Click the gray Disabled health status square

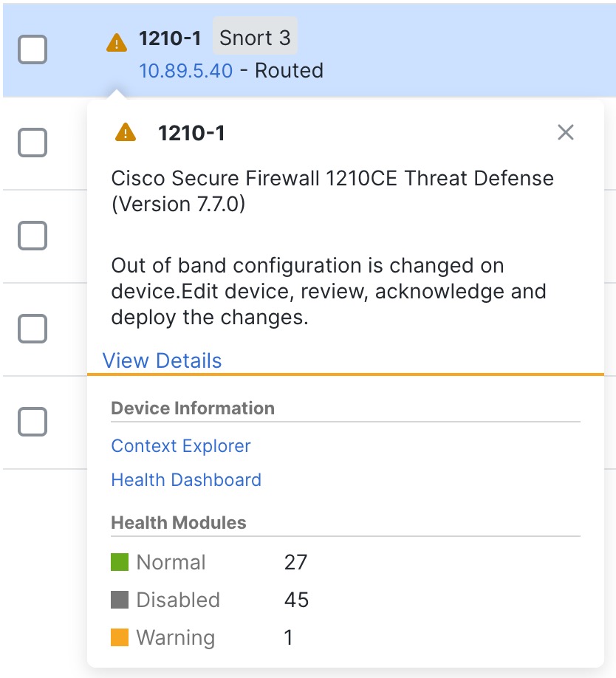click(120, 600)
